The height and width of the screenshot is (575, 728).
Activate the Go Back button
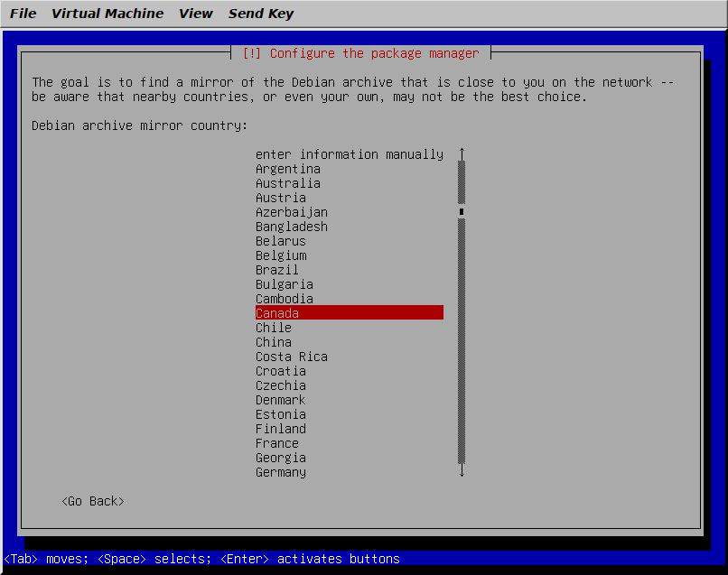click(x=92, y=500)
